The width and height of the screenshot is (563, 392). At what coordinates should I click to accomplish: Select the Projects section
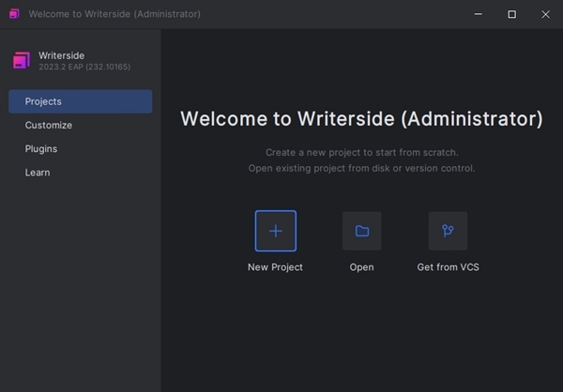coord(81,101)
